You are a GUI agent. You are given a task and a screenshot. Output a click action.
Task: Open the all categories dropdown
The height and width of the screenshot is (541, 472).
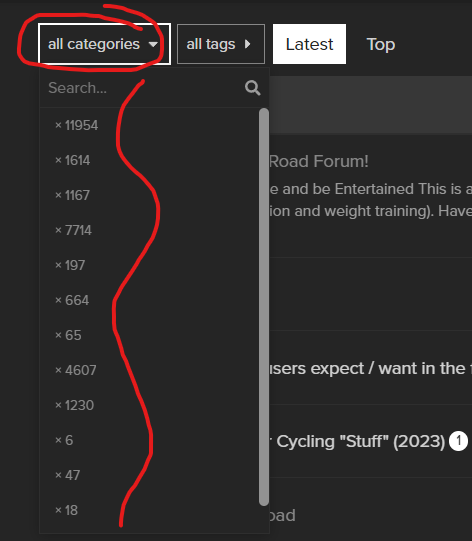point(104,44)
